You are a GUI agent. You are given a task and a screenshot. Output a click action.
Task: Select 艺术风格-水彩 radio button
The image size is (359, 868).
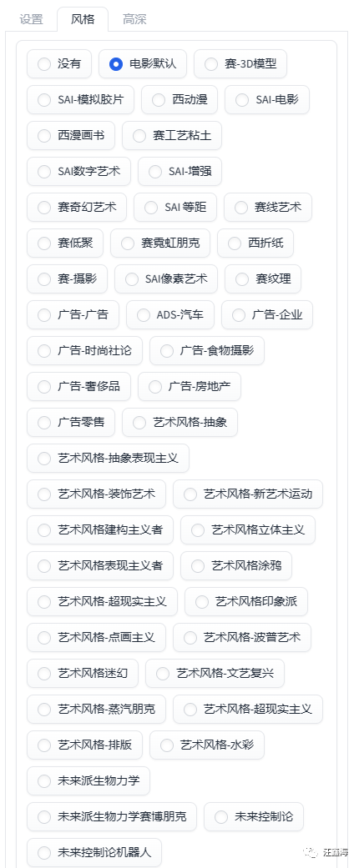(207, 745)
